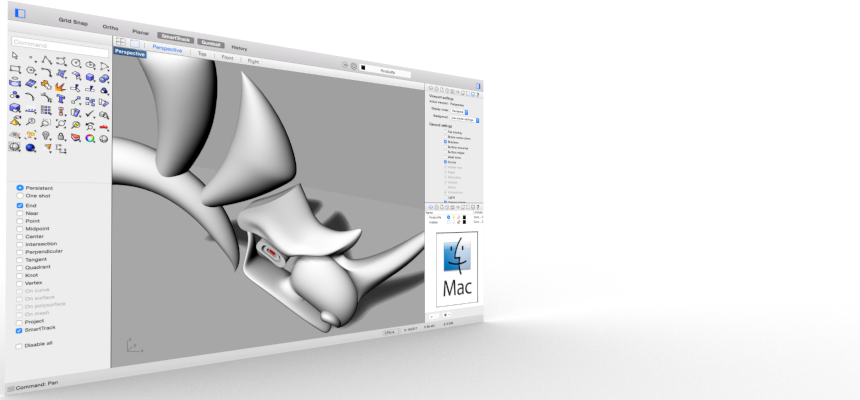Click the four-viewport layout icon
The width and height of the screenshot is (860, 400).
click(x=121, y=41)
